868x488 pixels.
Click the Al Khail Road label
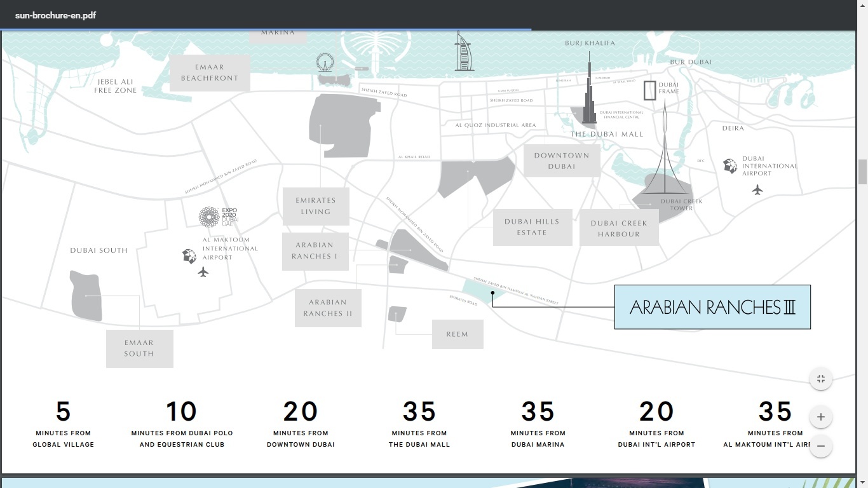pos(414,157)
